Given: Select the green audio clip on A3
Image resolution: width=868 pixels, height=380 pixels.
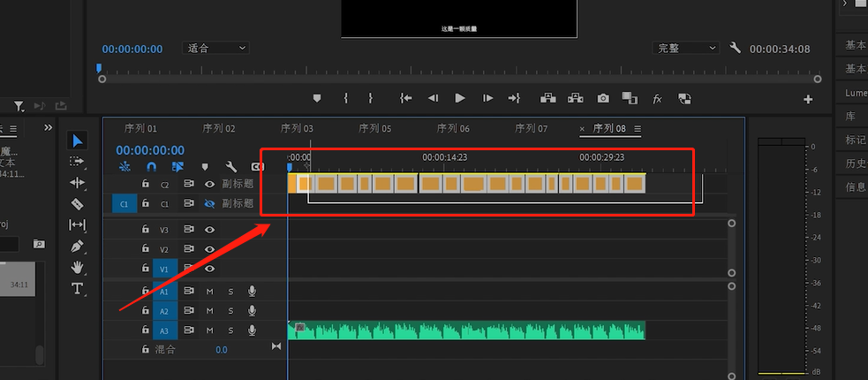Looking at the screenshot, I should pyautogui.click(x=466, y=331).
